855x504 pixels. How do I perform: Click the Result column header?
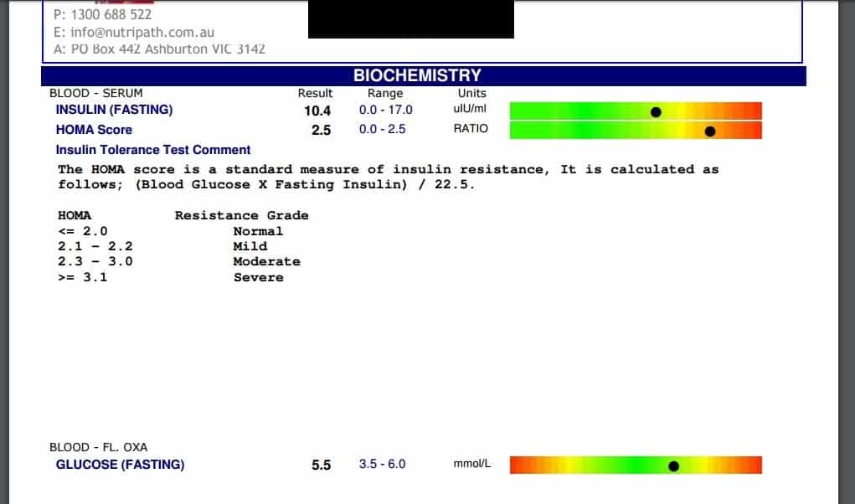(315, 93)
